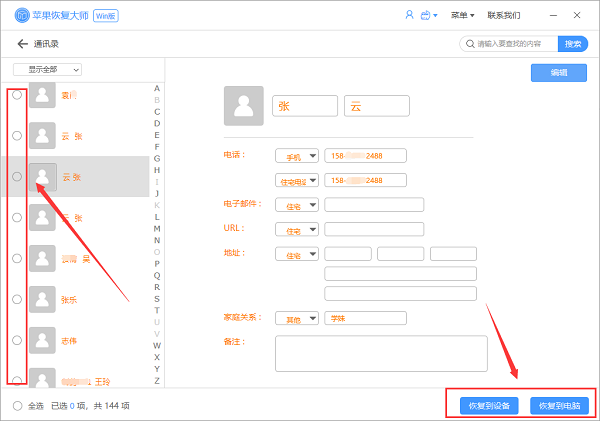Screen dimensions: 600x421
Task: Open the user account icon
Action: tap(409, 15)
